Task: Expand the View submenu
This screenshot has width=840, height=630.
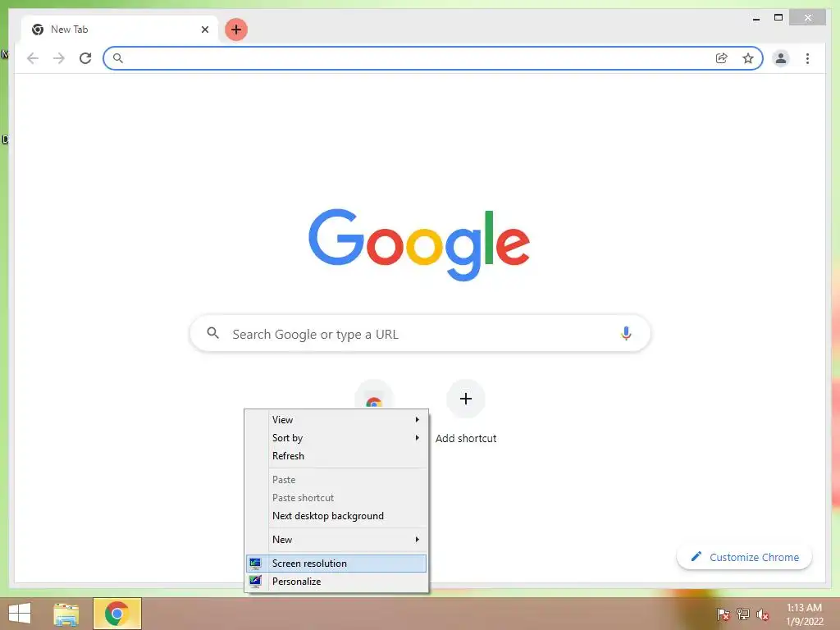Action: click(336, 419)
